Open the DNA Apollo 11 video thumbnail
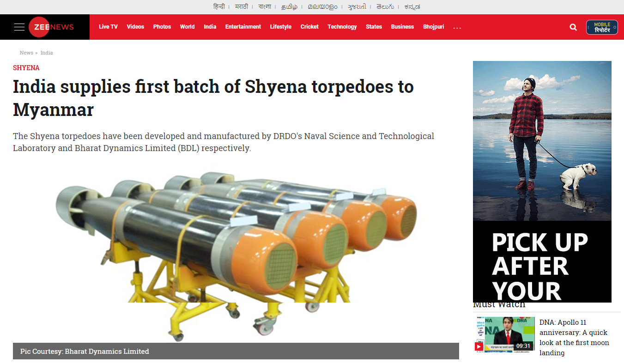624x364 pixels. [504, 334]
